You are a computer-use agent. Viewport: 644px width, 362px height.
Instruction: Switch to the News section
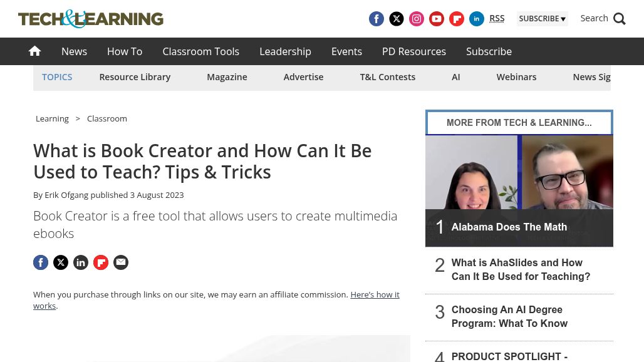pyautogui.click(x=74, y=51)
